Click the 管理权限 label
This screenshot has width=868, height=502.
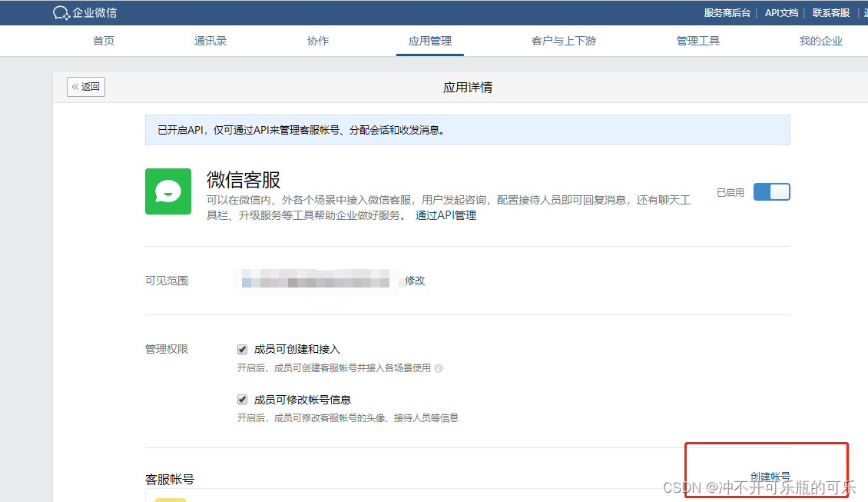167,349
